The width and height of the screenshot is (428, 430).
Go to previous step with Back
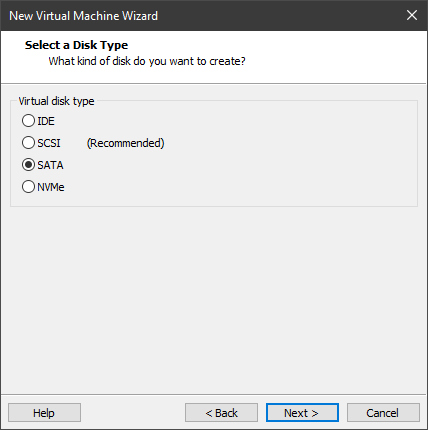(221, 413)
